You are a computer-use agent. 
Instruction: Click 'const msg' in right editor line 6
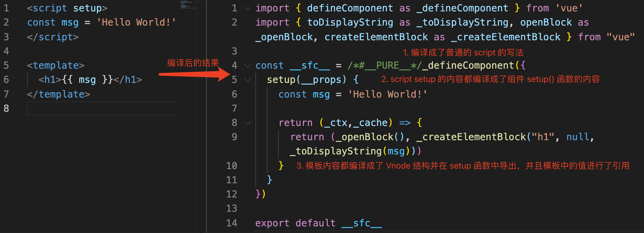pos(304,94)
